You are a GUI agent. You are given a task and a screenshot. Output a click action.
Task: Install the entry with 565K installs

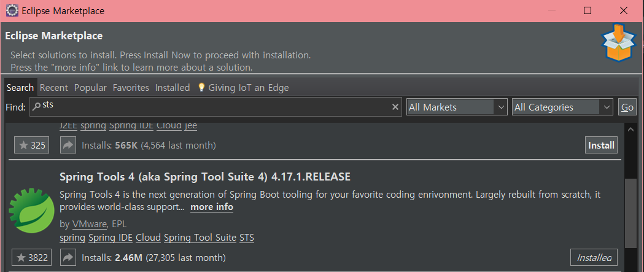pyautogui.click(x=601, y=145)
